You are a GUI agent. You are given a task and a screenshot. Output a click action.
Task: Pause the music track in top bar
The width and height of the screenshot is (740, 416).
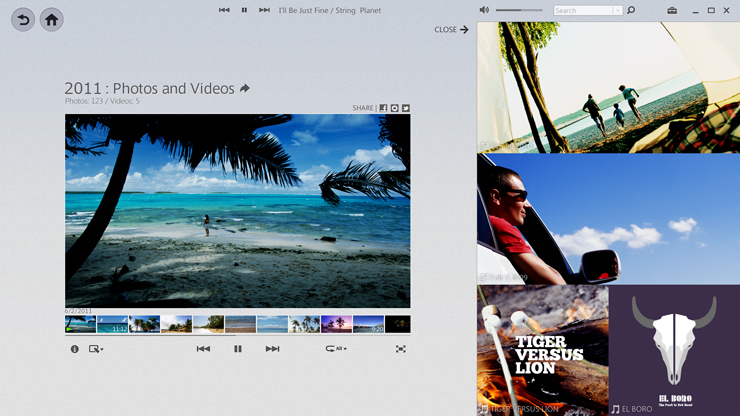(244, 10)
